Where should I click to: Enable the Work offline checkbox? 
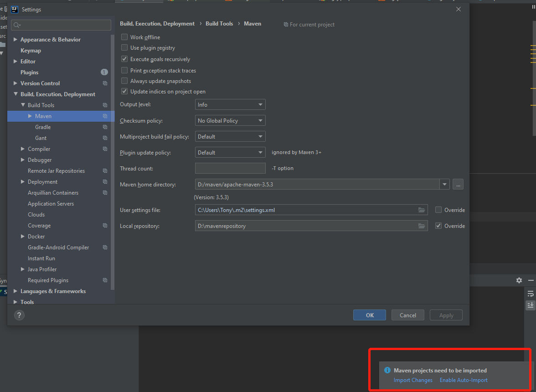124,37
